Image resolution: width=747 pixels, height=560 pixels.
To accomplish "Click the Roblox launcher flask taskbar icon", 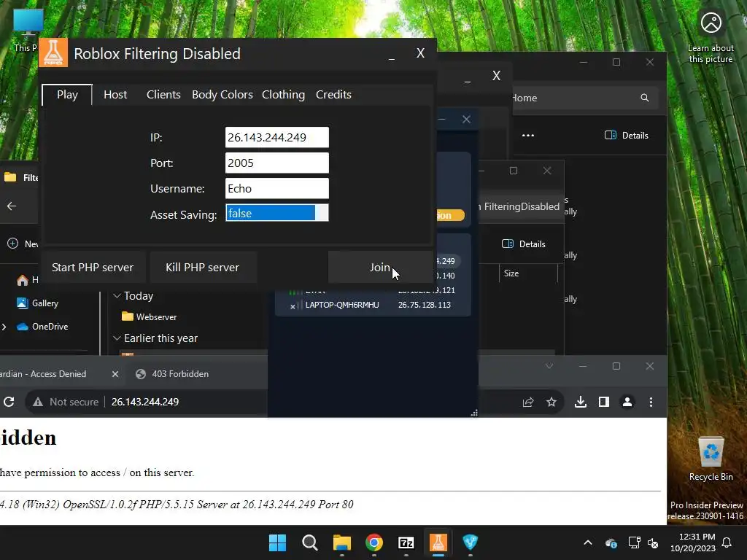I will [x=438, y=542].
